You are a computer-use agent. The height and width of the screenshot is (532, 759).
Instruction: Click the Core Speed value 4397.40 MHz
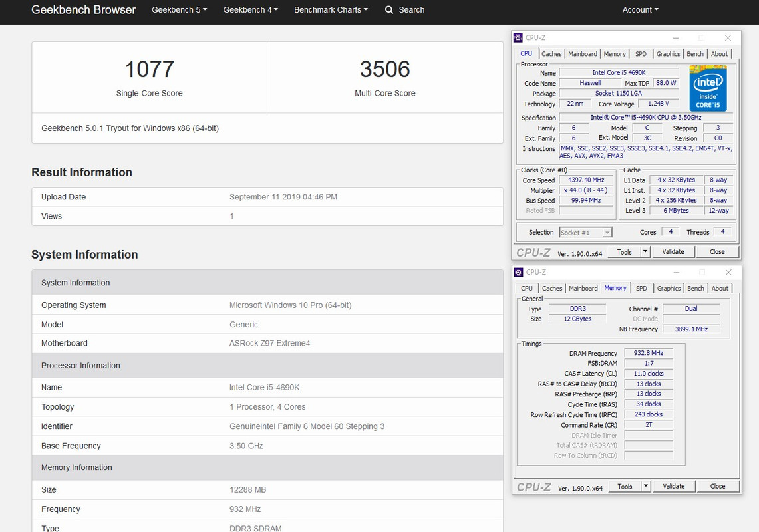(586, 180)
